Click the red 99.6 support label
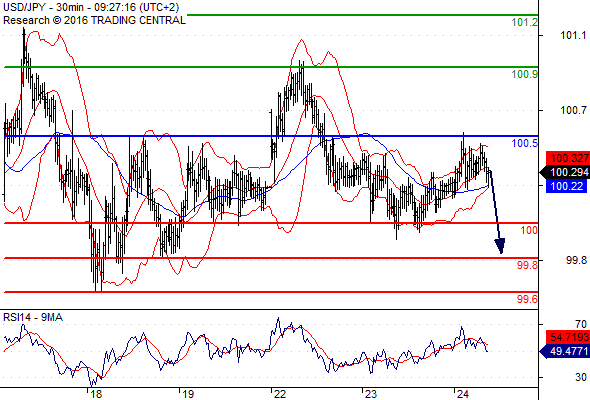 (527, 299)
